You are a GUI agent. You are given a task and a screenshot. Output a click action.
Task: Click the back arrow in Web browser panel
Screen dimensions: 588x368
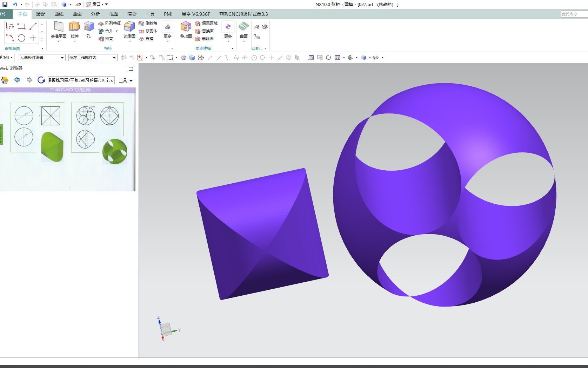(17, 80)
